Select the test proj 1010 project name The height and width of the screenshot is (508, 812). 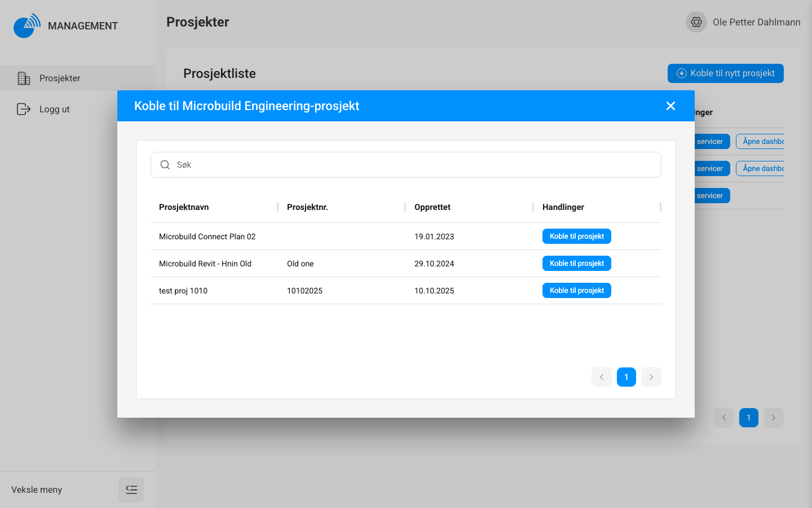(183, 291)
